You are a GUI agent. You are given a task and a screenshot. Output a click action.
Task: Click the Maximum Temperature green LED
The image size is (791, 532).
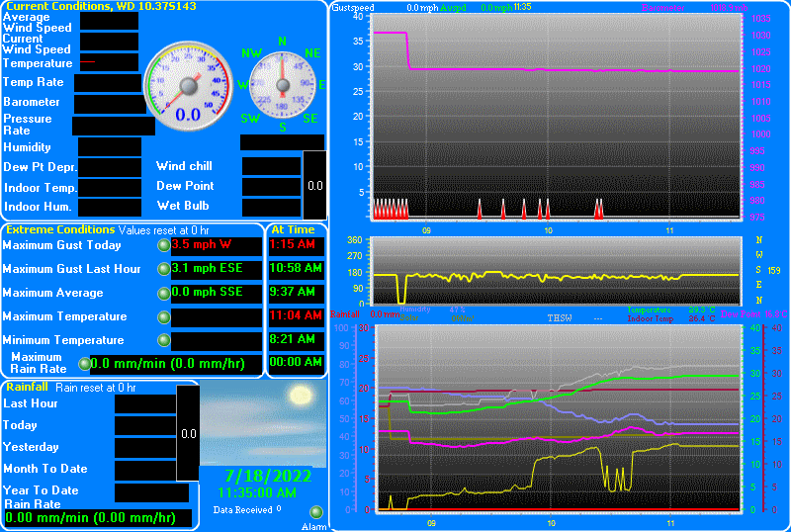(163, 316)
